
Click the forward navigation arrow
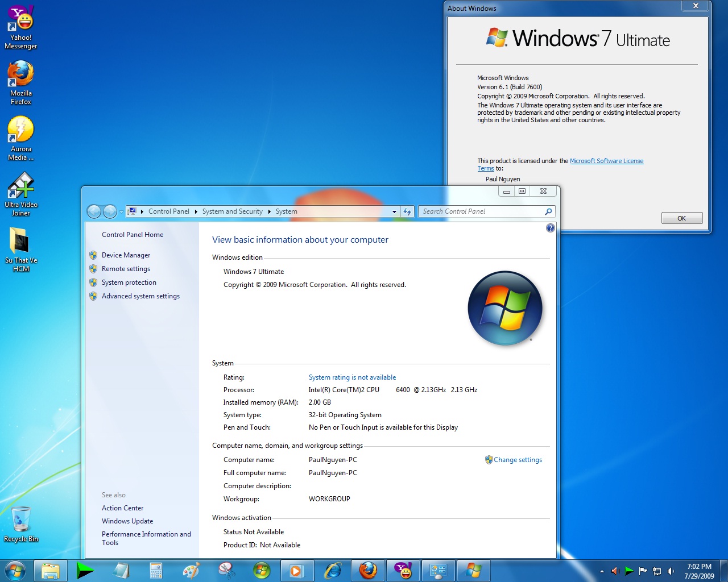110,211
